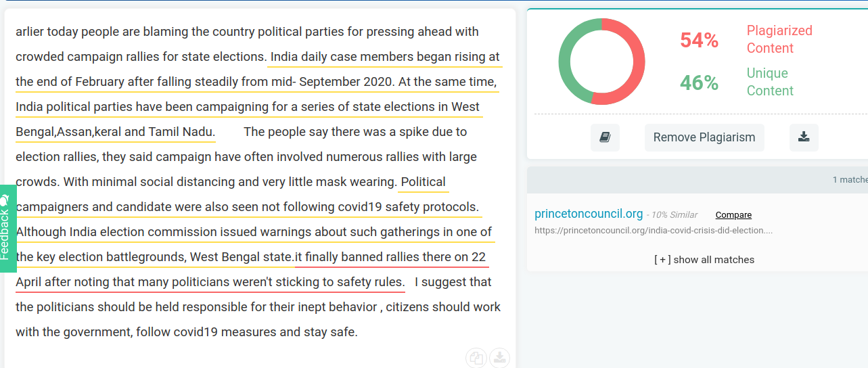Click highlighted sentence 'Although India election commission'
Image resolution: width=868 pixels, height=368 pixels.
(x=254, y=232)
